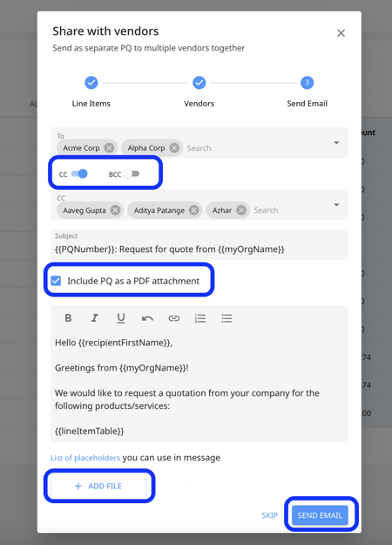The width and height of the screenshot is (392, 545).
Task: Send the email to vendors
Action: click(320, 515)
